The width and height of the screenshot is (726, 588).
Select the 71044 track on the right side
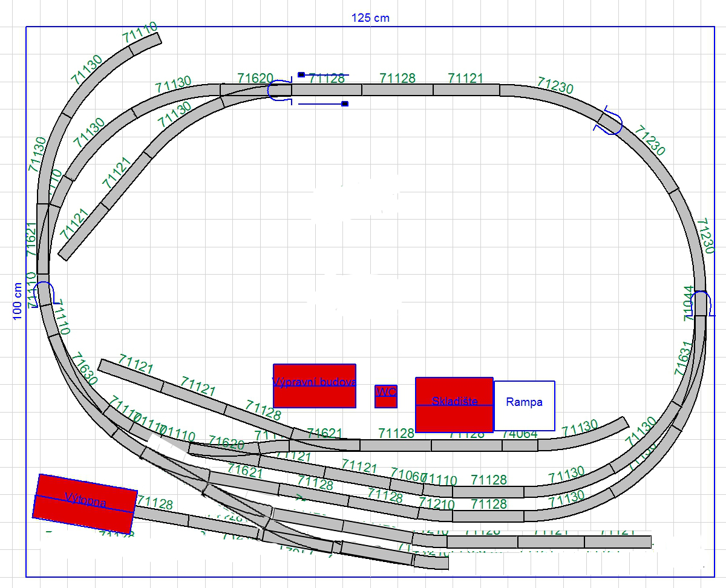click(x=699, y=303)
